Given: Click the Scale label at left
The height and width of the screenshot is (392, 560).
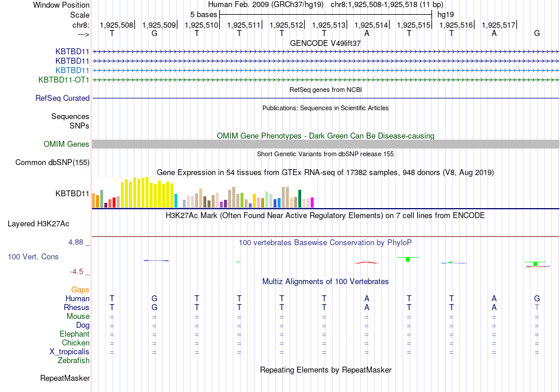Looking at the screenshot, I should (80, 15).
